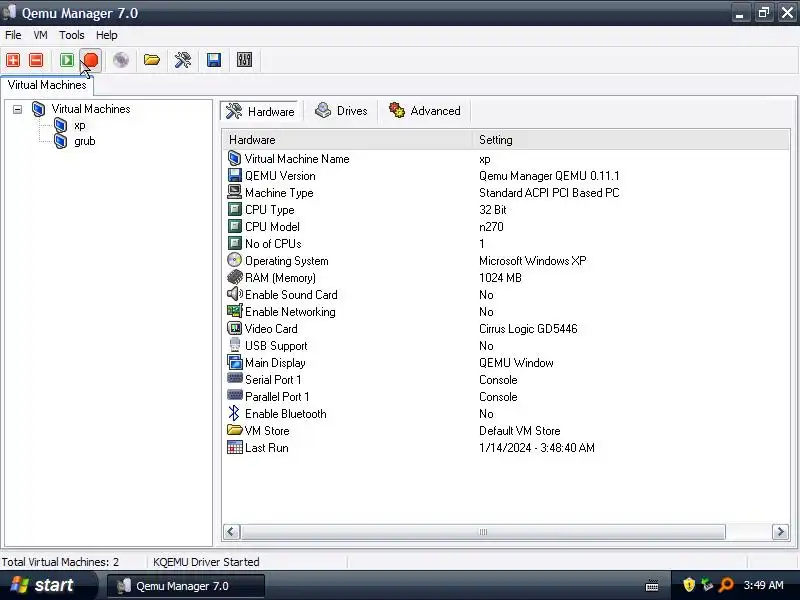Viewport: 800px width, 600px height.
Task: Click the magnifier search tray icon
Action: pyautogui.click(x=726, y=585)
